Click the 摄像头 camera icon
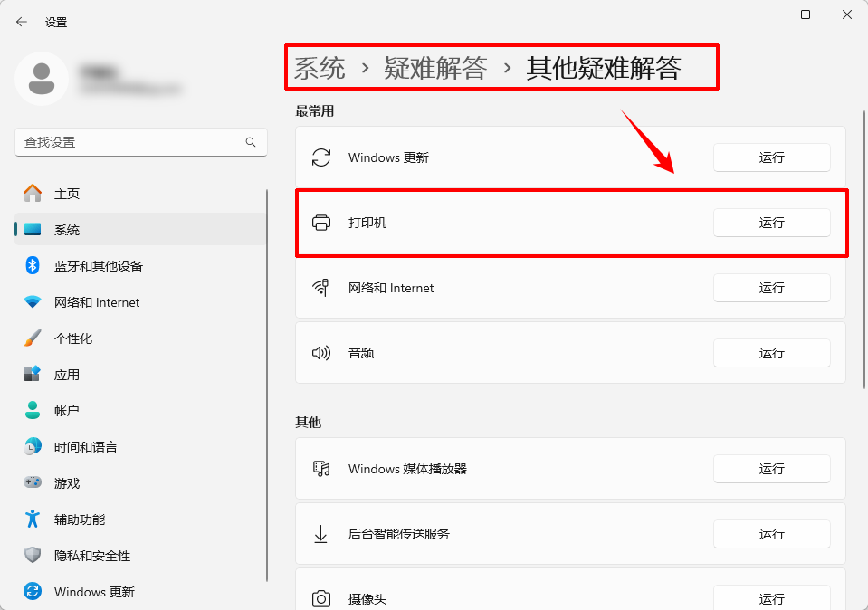Viewport: 868px width, 610px height. 321,599
